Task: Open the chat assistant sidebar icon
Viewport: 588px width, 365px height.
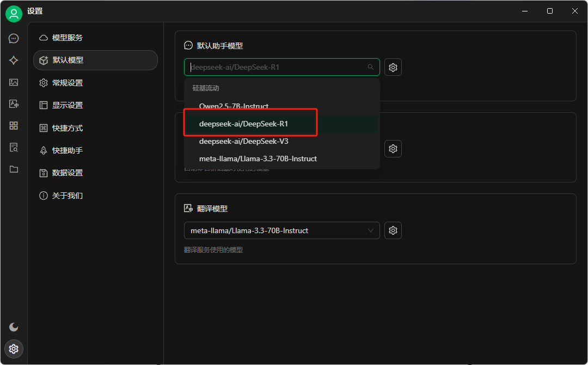Action: [x=14, y=39]
